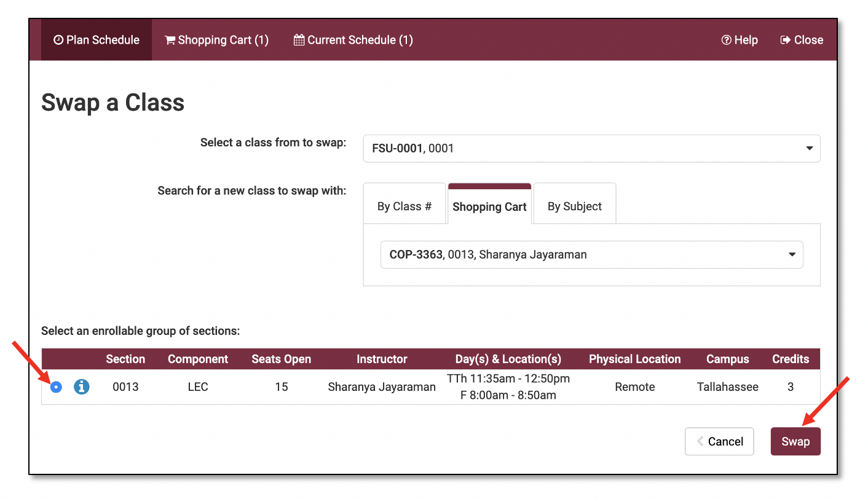Viewport: 868px width, 499px height.
Task: Click the Help question mark icon
Action: 726,40
